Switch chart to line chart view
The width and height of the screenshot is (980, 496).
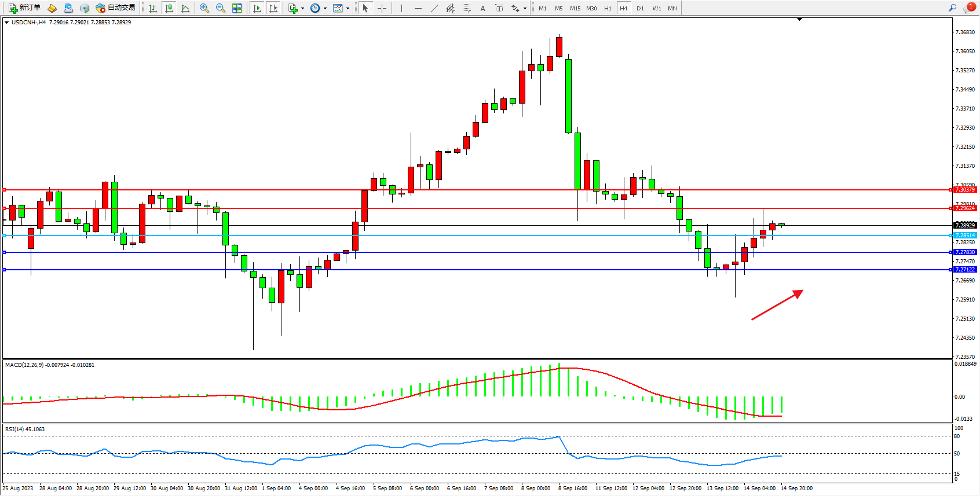(x=185, y=8)
